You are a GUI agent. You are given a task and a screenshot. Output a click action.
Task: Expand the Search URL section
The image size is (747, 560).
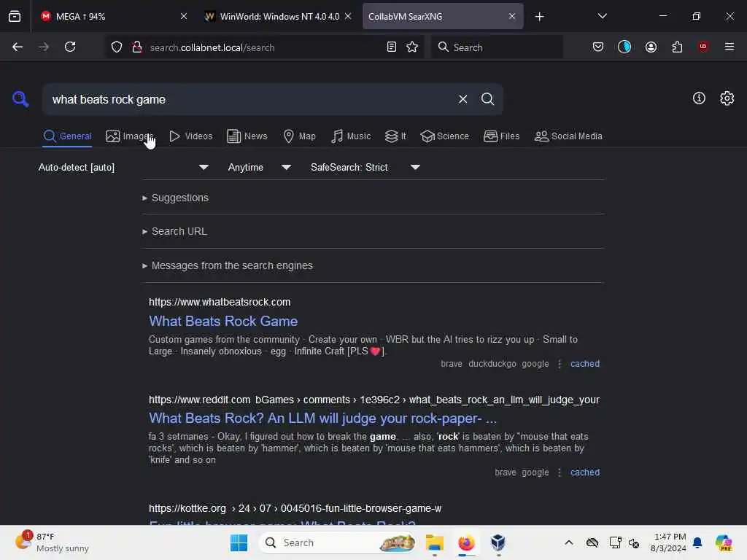174,231
